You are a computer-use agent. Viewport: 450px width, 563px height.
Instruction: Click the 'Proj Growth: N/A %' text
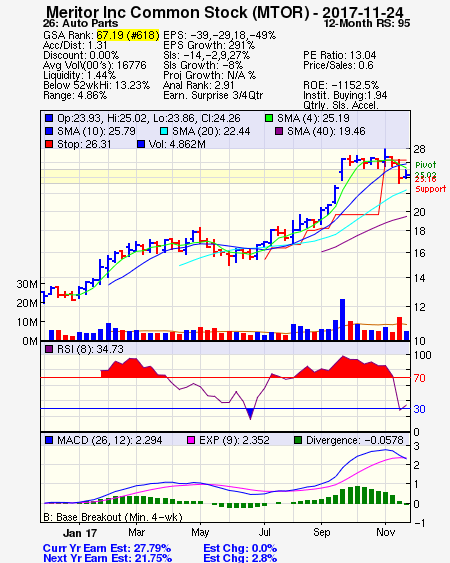coord(209,75)
